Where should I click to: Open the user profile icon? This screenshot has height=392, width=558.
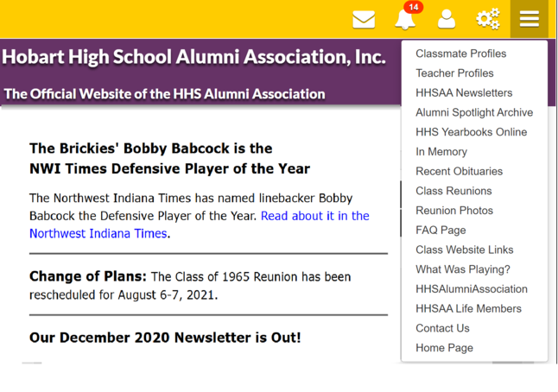coord(447,19)
